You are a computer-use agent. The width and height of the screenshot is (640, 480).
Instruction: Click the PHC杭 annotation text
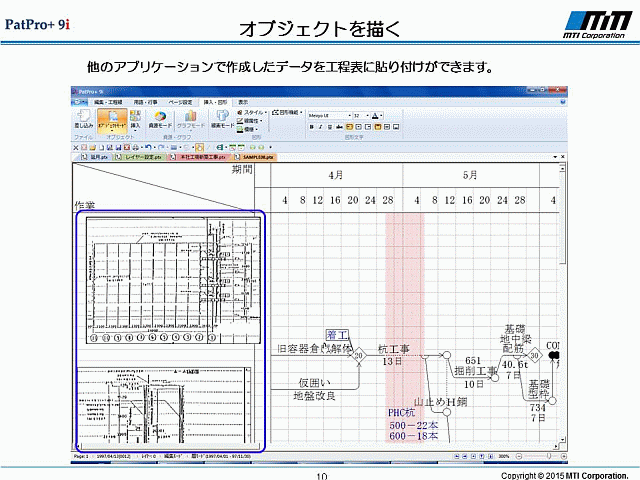[x=402, y=413]
